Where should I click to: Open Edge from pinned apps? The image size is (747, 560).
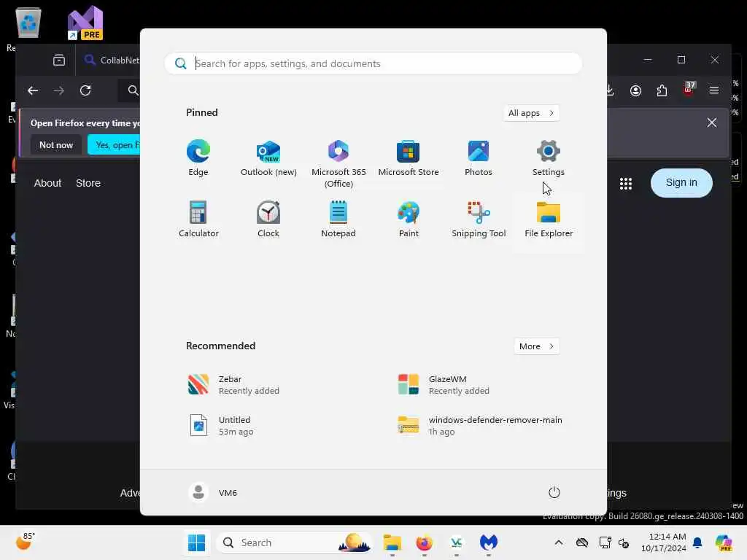pyautogui.click(x=198, y=158)
